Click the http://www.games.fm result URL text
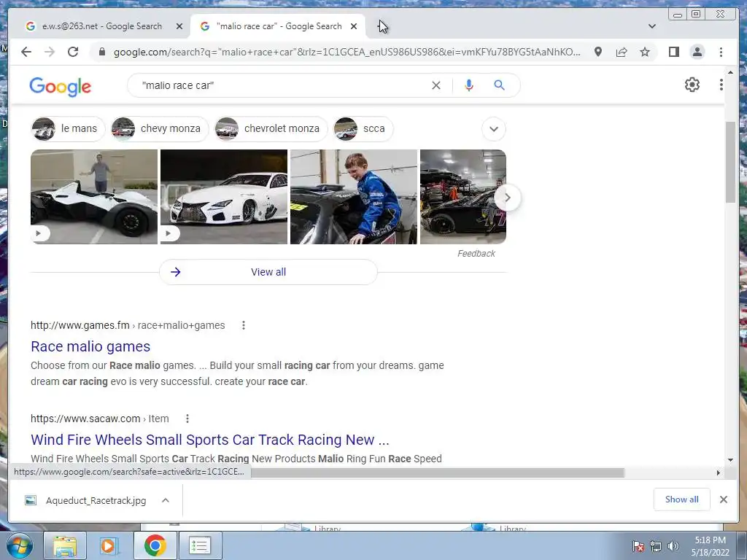Image resolution: width=747 pixels, height=560 pixels. 80,325
